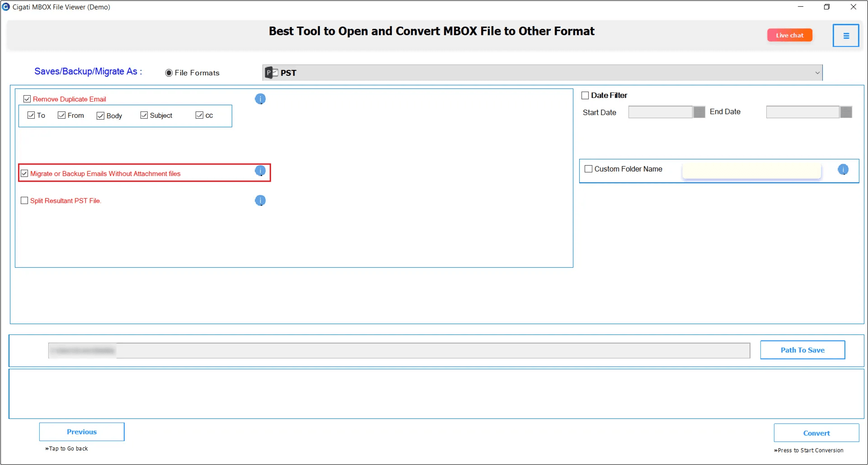Click info icon next to Custom Folder Name
This screenshot has width=868, height=465.
(843, 169)
